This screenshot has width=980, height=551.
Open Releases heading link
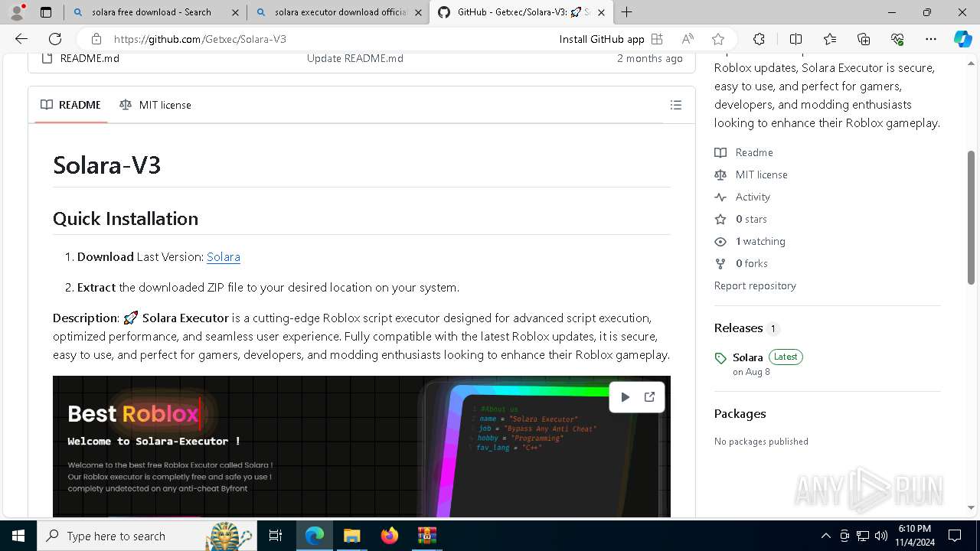[x=746, y=328]
